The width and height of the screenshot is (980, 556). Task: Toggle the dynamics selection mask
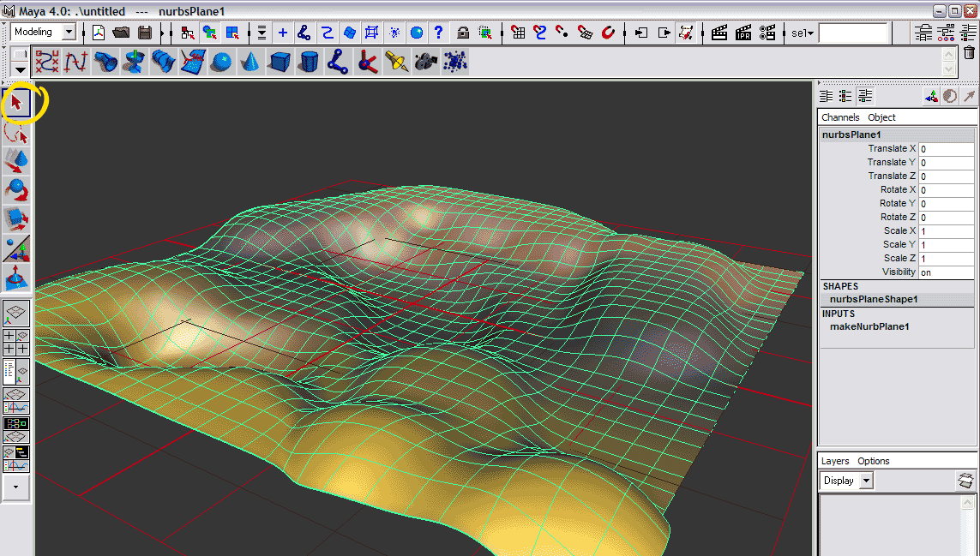coord(394,33)
